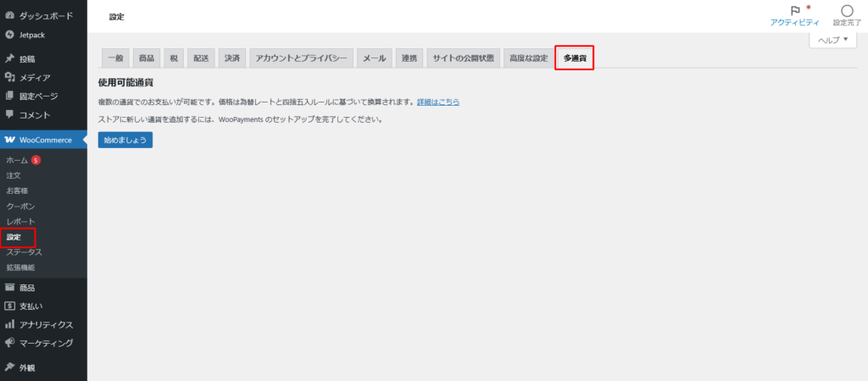This screenshot has height=381, width=868.
Task: Open the Marketing megaphone icon
Action: coord(9,344)
